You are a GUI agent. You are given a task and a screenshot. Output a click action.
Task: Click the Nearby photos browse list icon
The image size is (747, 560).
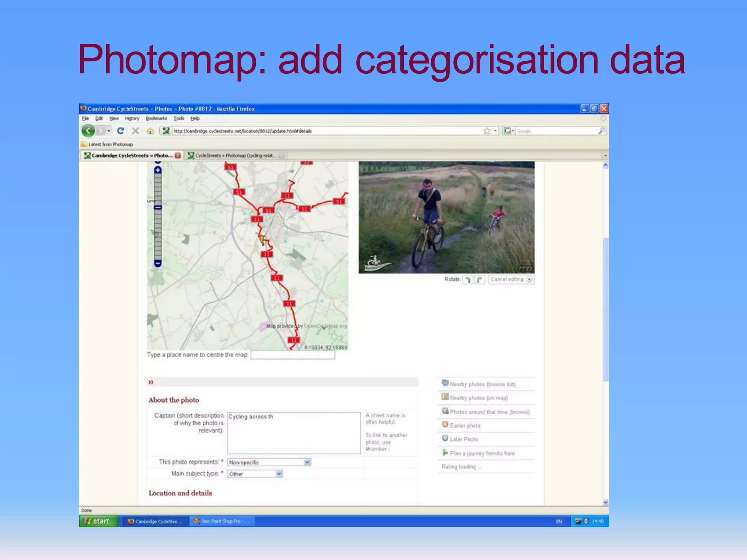pos(445,383)
